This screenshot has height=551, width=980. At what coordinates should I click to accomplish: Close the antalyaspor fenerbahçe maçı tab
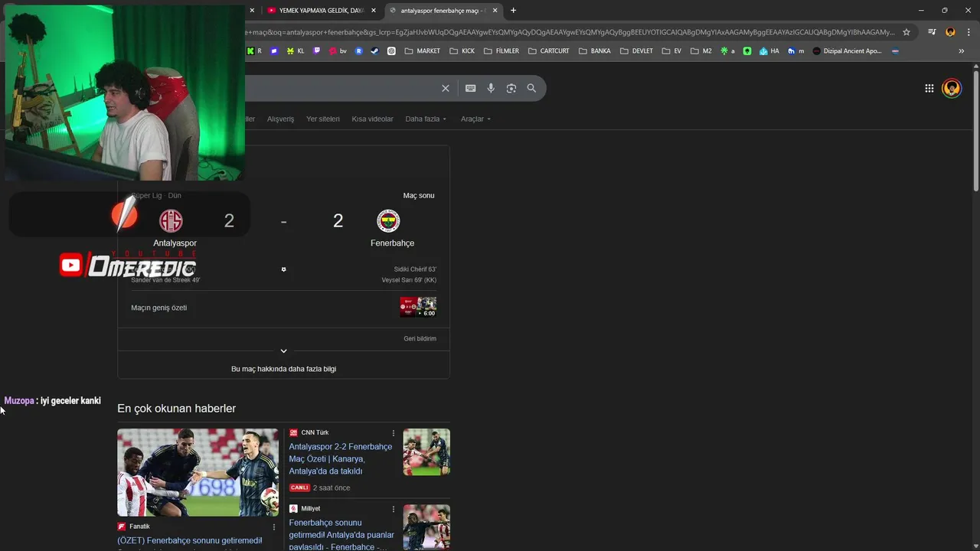(495, 11)
